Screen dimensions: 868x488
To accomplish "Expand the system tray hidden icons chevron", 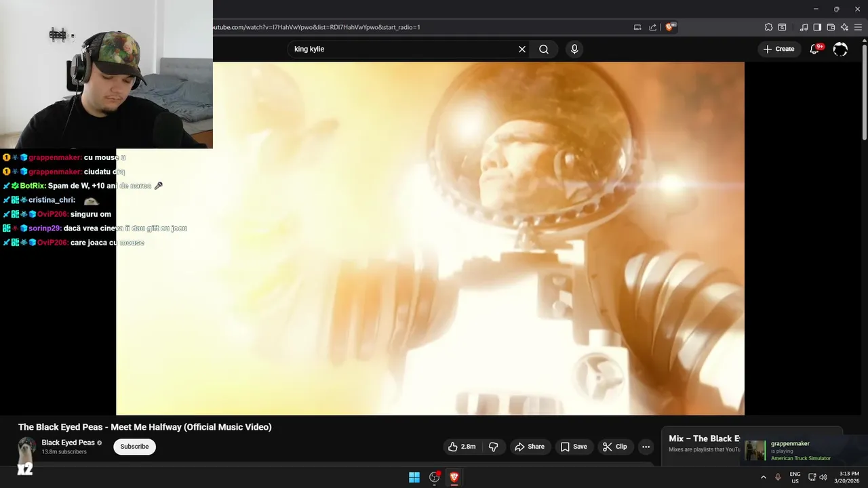I will coord(764,477).
